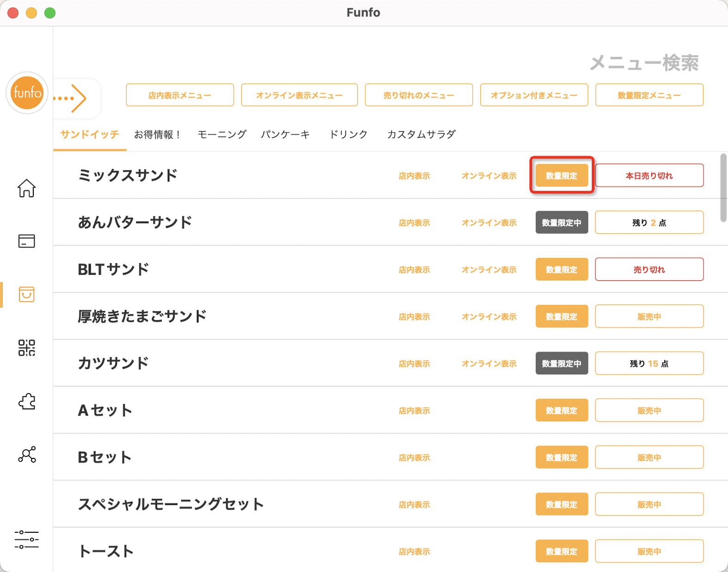Open the network share nodes icon
The width and height of the screenshot is (728, 572).
(x=26, y=455)
